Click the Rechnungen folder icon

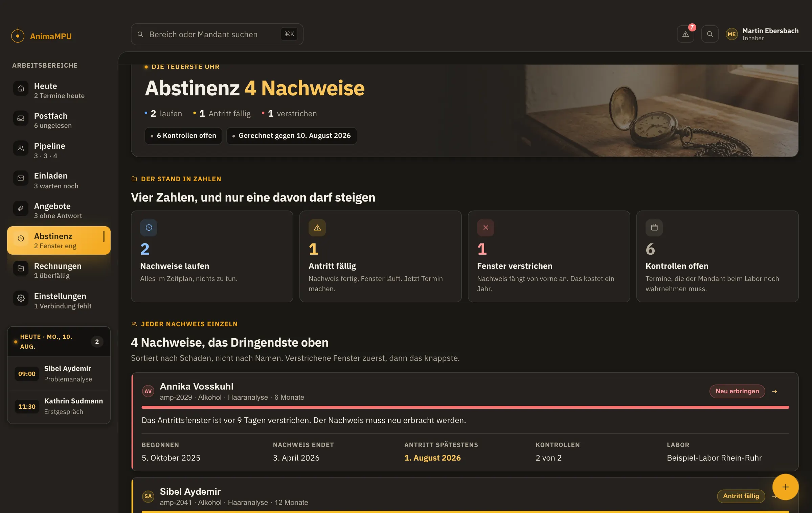(x=21, y=269)
